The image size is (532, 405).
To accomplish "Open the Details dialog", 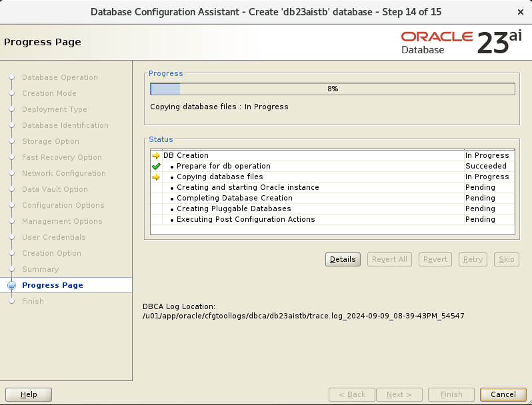I will pos(343,259).
